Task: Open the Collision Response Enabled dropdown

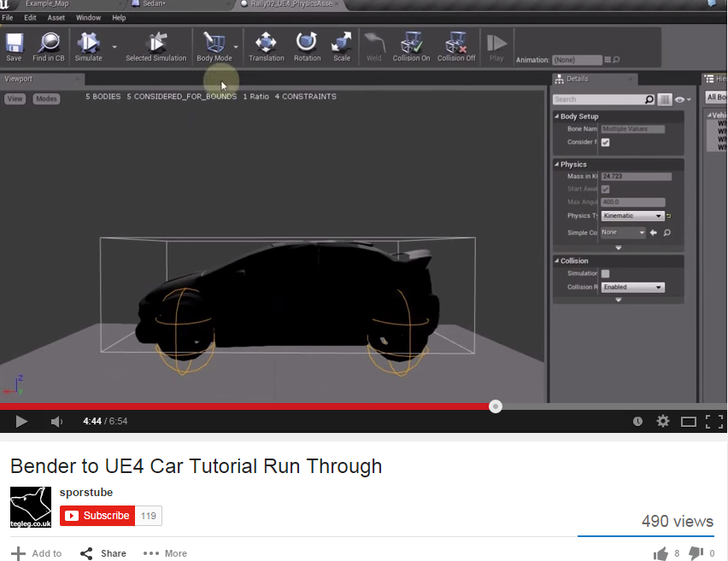Action: [x=632, y=287]
